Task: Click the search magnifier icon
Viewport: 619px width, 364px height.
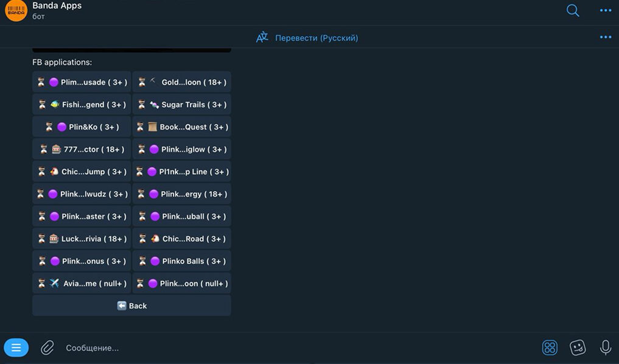Action: (x=572, y=10)
